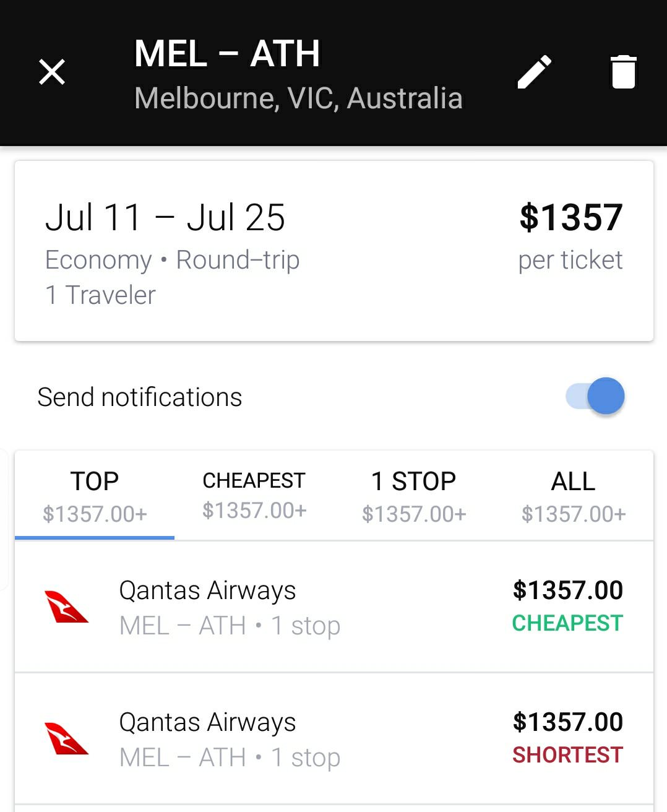The width and height of the screenshot is (667, 812).
Task: Tap the MEL – ATH header title
Action: 227,53
